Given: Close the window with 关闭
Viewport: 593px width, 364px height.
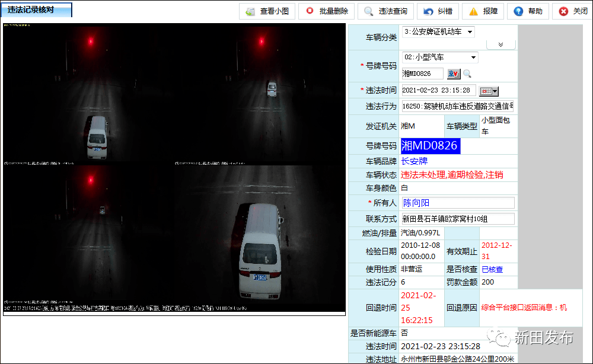Looking at the screenshot, I should point(573,11).
